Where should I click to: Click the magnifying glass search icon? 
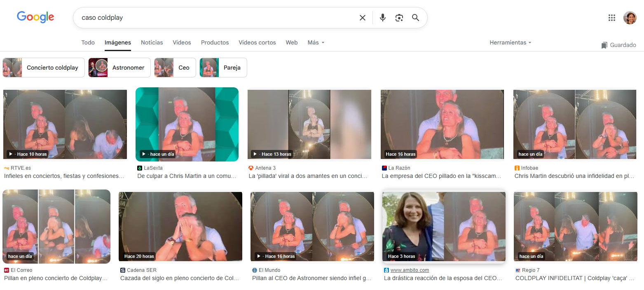(415, 18)
